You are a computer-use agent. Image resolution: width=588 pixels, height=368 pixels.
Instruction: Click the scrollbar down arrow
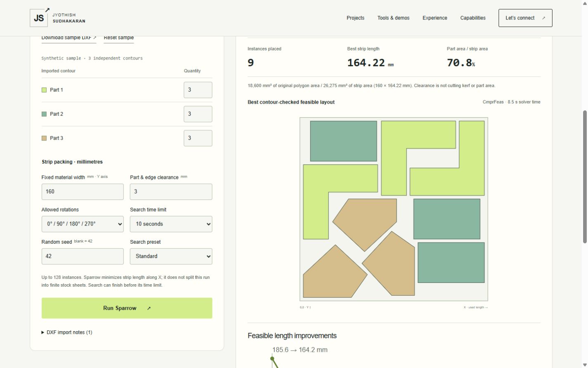(x=584, y=365)
